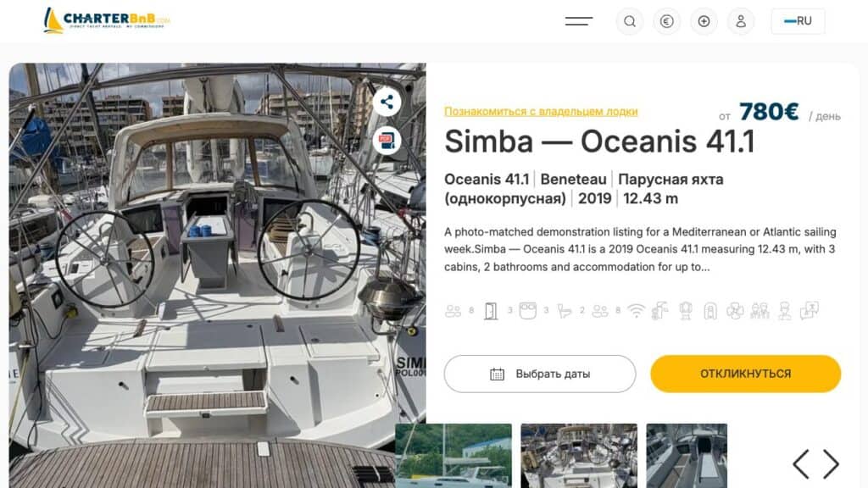This screenshot has height=488, width=868.
Task: Go to next gallery photo arrow
Action: (831, 463)
